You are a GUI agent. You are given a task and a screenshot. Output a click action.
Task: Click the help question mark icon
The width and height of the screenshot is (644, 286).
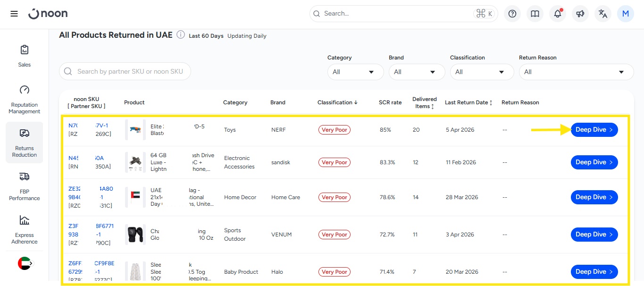coord(512,14)
